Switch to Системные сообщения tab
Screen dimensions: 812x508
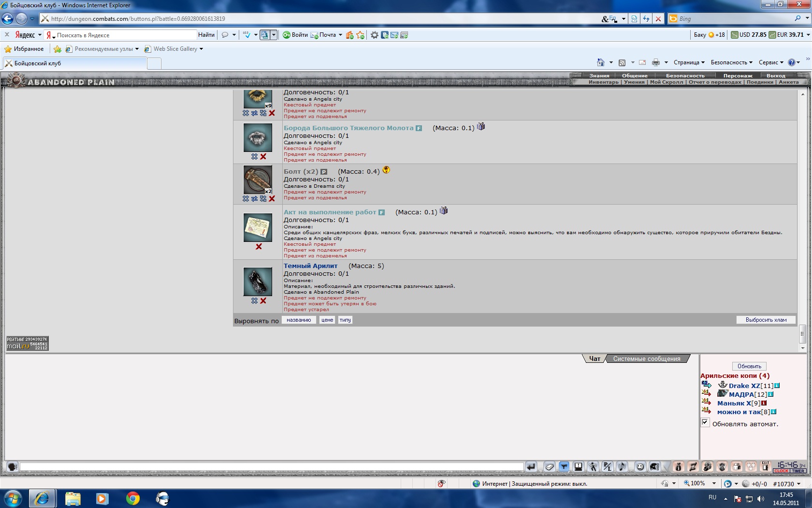coord(646,359)
